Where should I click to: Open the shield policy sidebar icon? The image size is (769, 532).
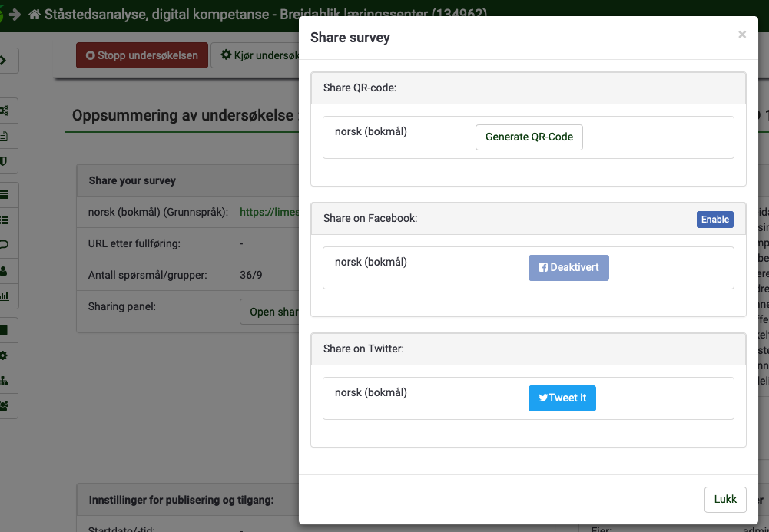click(5, 161)
